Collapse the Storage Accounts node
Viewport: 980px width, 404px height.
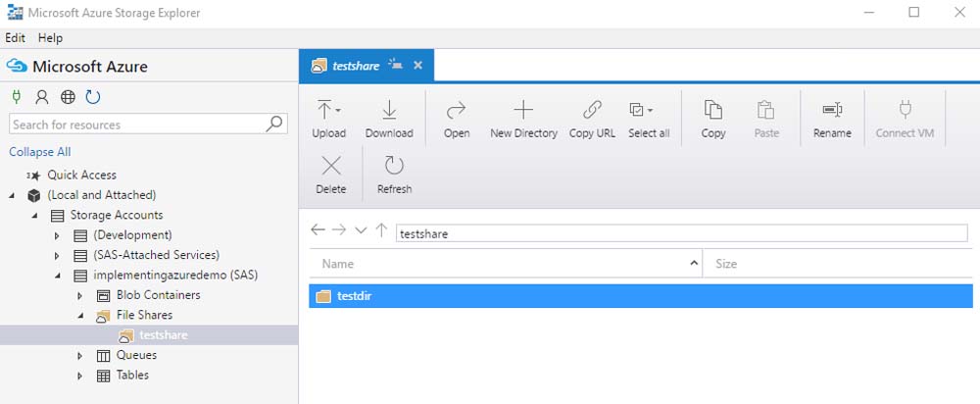[x=35, y=216]
